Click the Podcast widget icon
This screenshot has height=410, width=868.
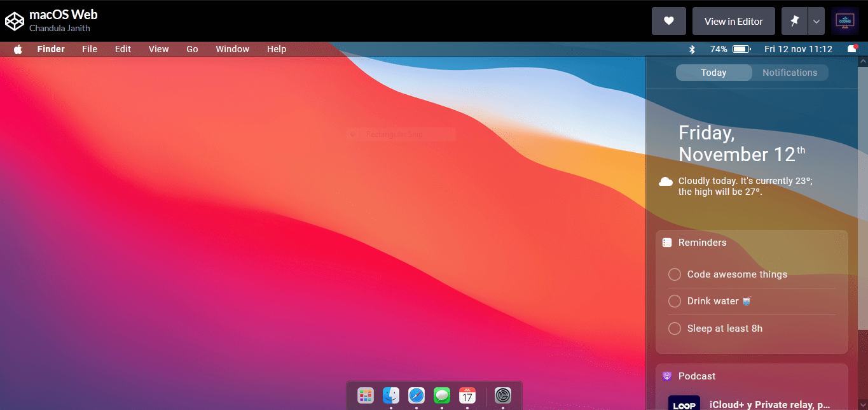pos(667,376)
